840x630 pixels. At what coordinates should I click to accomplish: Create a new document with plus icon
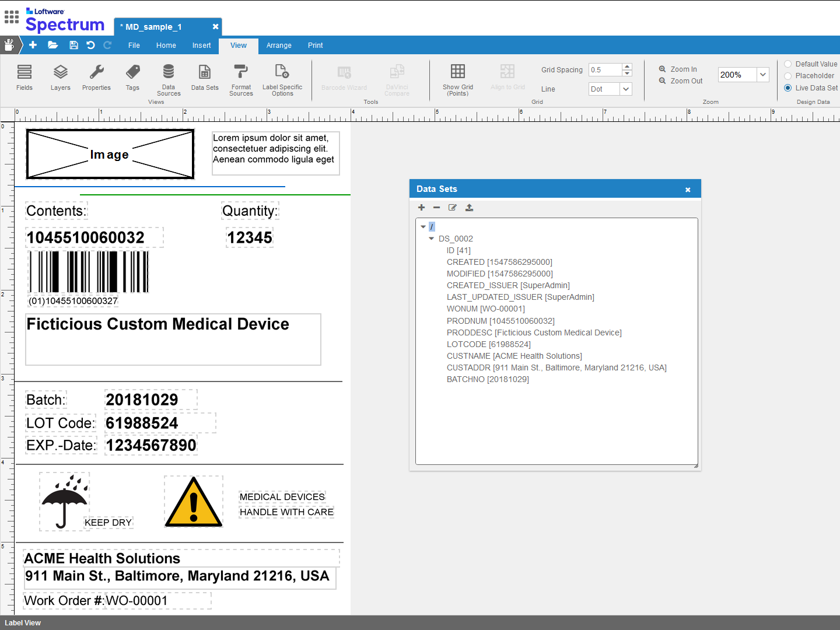click(x=33, y=45)
